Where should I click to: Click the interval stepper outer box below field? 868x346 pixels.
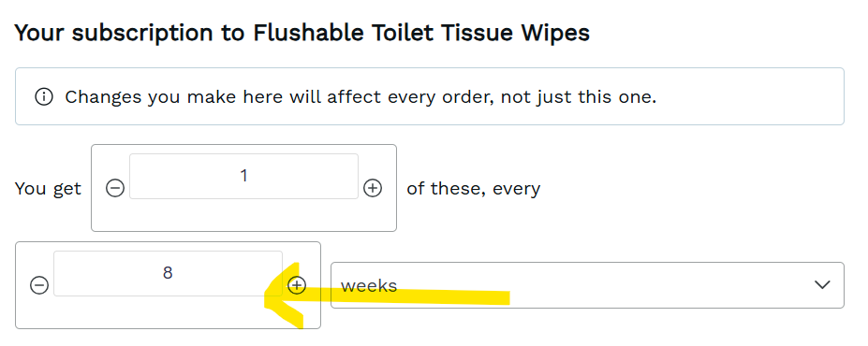point(168,313)
